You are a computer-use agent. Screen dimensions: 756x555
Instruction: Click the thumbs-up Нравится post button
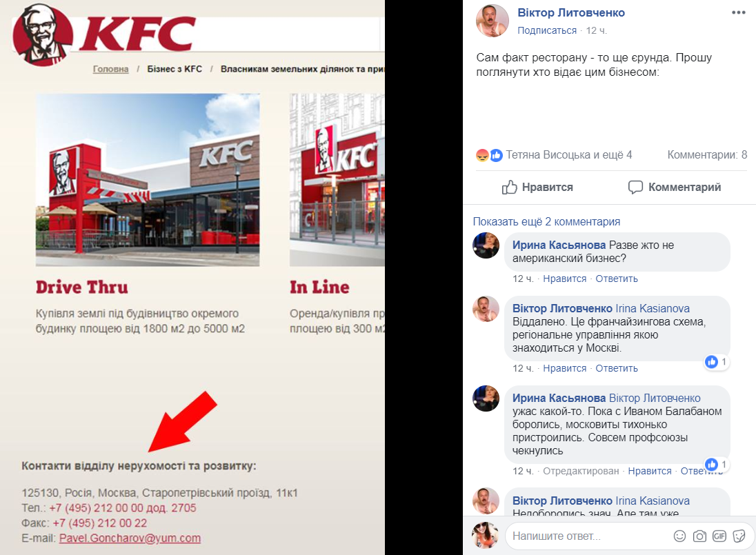pos(537,187)
